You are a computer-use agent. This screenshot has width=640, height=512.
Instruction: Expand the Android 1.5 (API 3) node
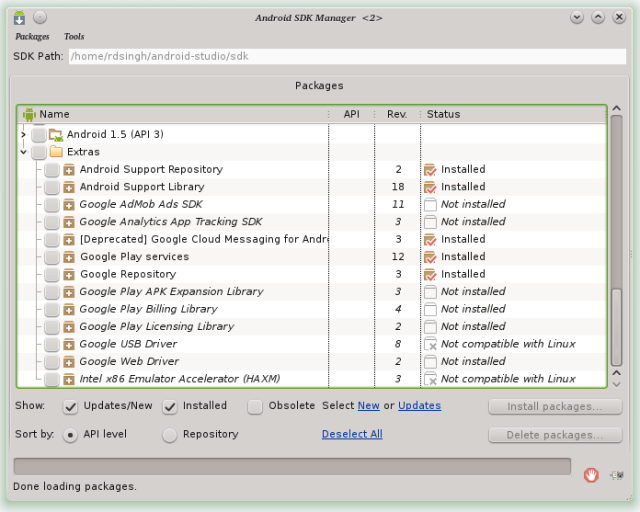24,134
